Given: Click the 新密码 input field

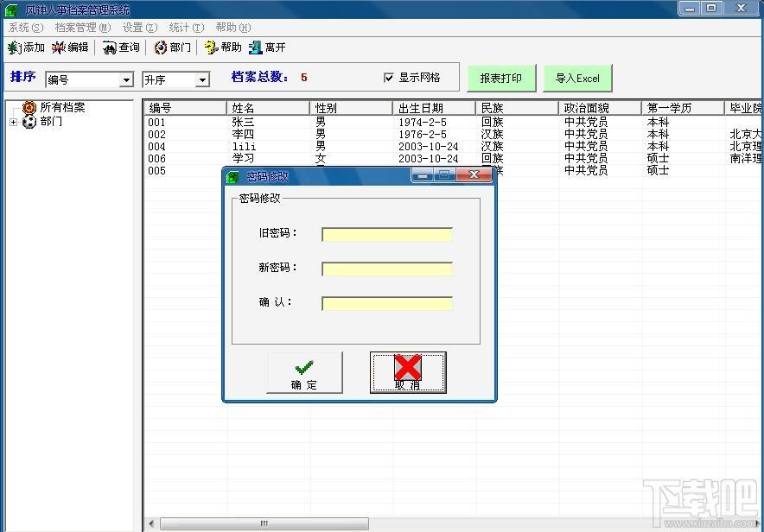Looking at the screenshot, I should [387, 269].
